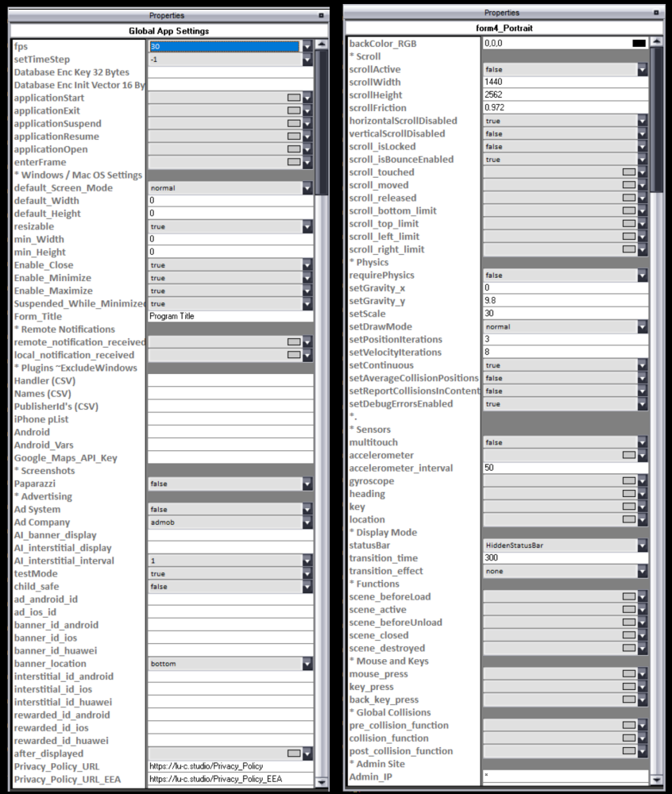The image size is (672, 794).
Task: Click the form4_Portrait header
Action: click(504, 28)
